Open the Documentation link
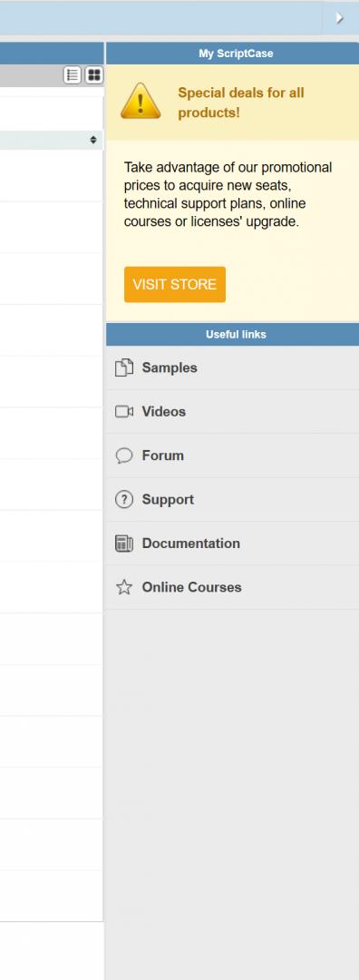359x980 pixels. (191, 544)
